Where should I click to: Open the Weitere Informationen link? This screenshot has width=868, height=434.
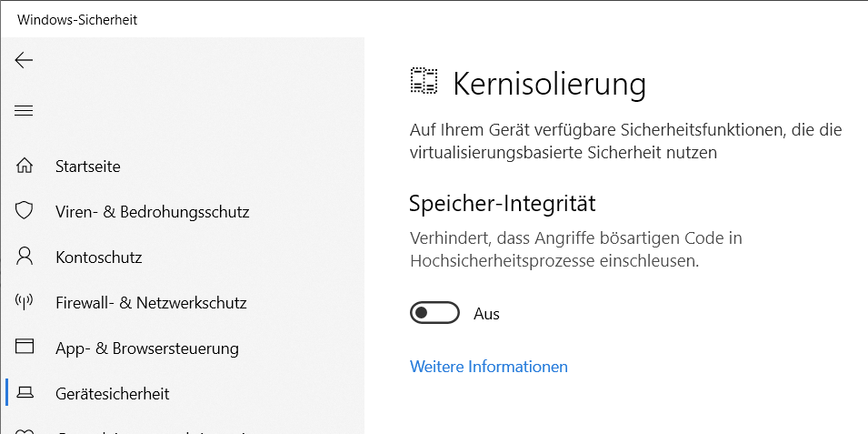489,367
